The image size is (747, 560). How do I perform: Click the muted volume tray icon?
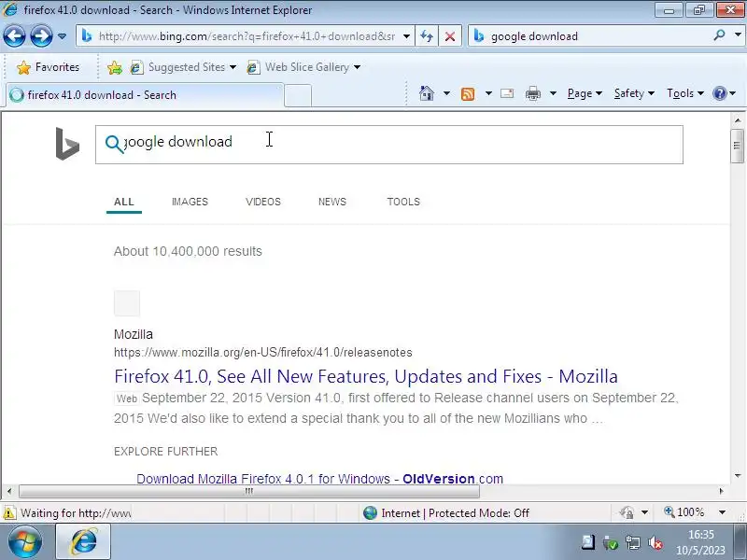tap(655, 543)
